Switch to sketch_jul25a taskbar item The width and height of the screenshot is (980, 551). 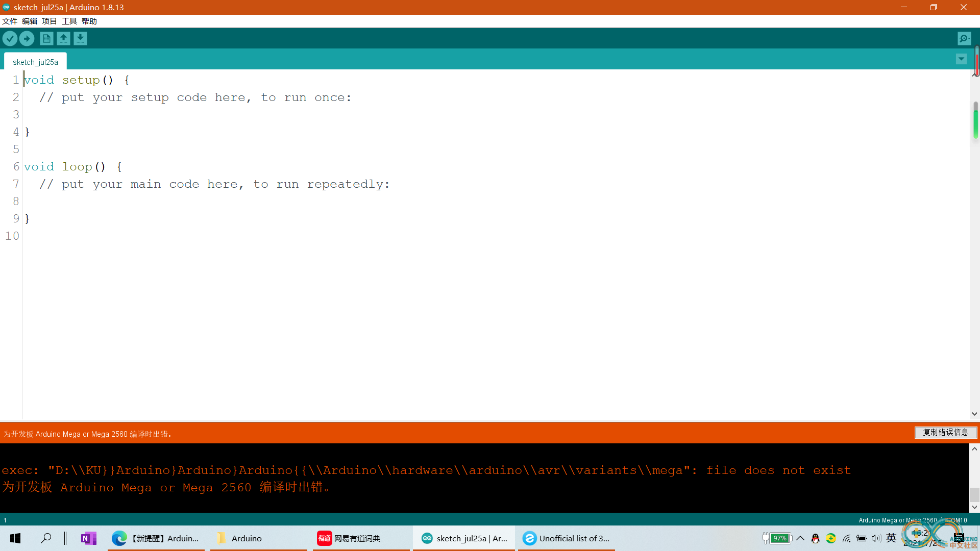tap(464, 538)
